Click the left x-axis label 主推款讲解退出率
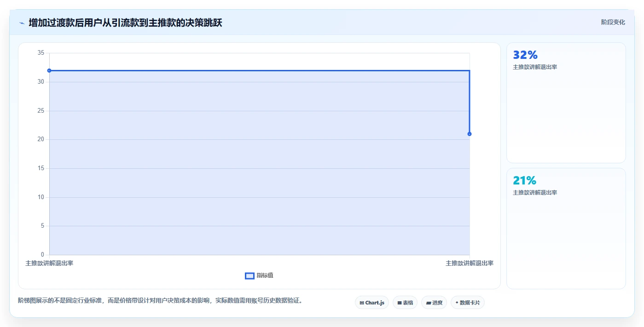Image resolution: width=644 pixels, height=327 pixels. [x=49, y=263]
